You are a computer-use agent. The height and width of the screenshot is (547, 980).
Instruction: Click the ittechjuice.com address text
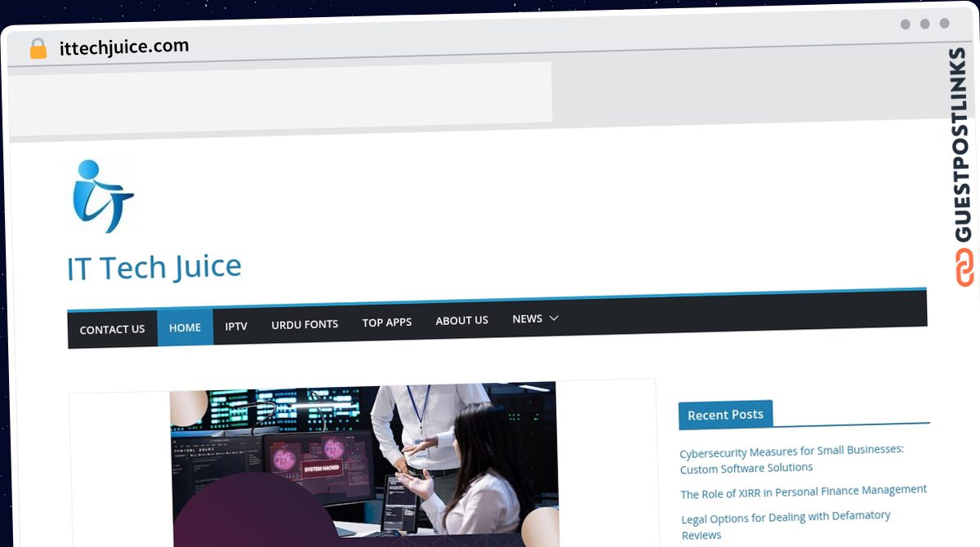coord(124,47)
